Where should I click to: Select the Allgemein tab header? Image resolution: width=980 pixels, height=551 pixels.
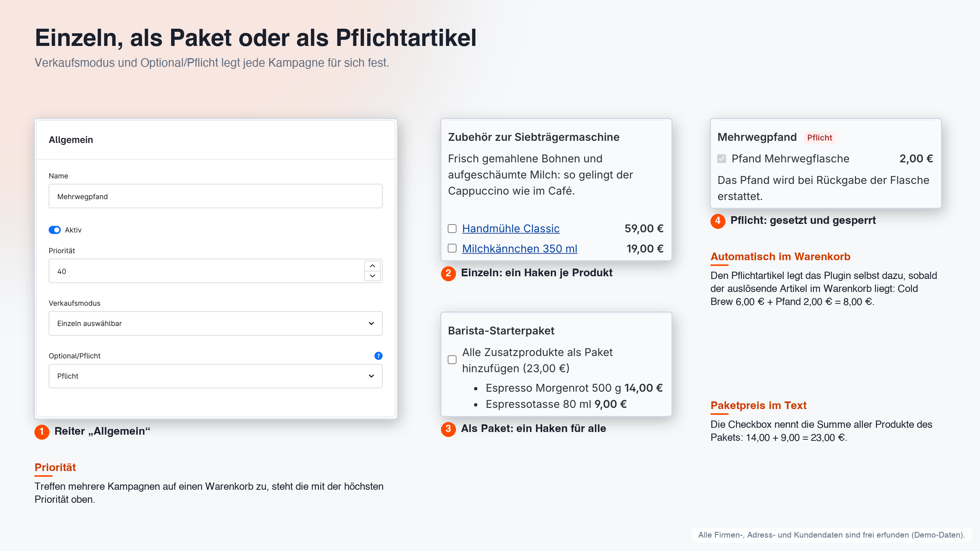[x=71, y=140]
